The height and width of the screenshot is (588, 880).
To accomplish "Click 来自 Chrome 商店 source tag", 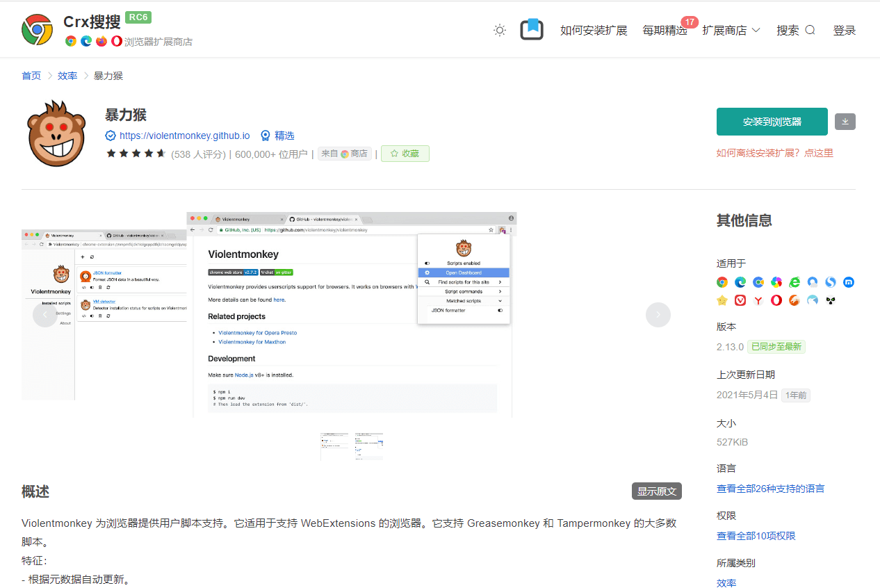I will (x=345, y=154).
